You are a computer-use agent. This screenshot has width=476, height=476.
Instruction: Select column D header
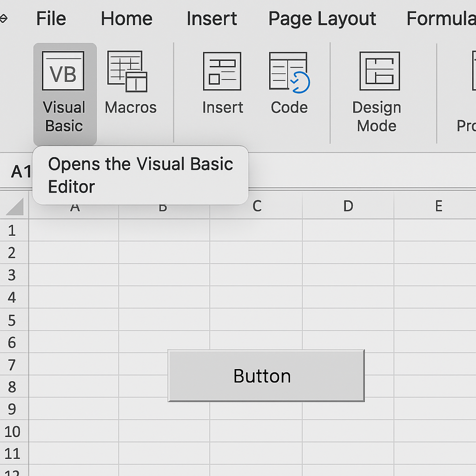pyautogui.click(x=348, y=206)
